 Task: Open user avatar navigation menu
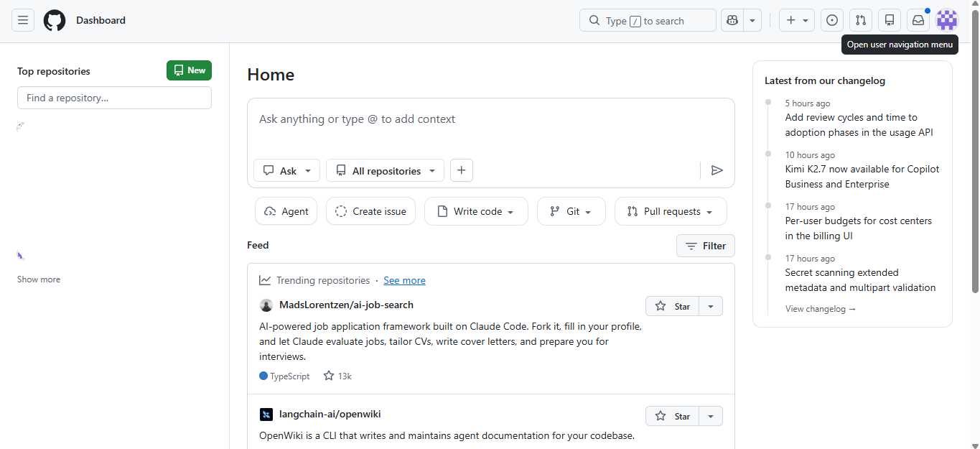pos(947,20)
